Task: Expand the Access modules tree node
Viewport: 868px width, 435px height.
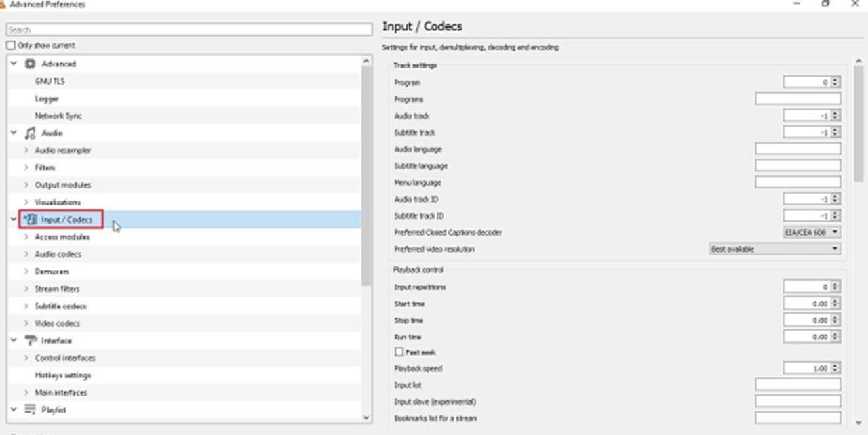Action: coord(26,237)
